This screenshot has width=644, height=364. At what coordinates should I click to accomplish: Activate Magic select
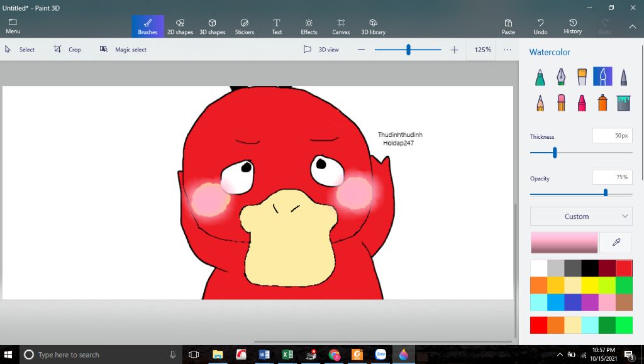tap(123, 49)
